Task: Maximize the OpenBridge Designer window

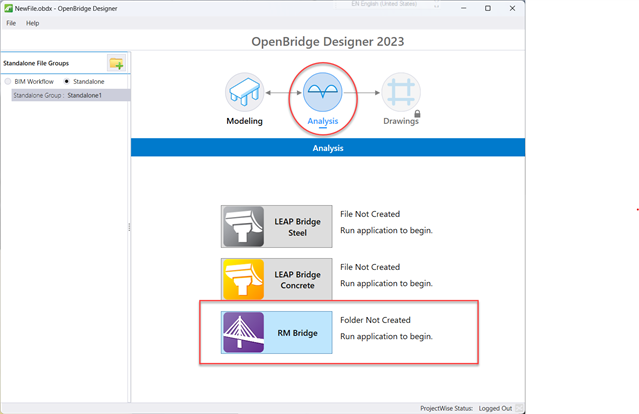Action: 488,8
